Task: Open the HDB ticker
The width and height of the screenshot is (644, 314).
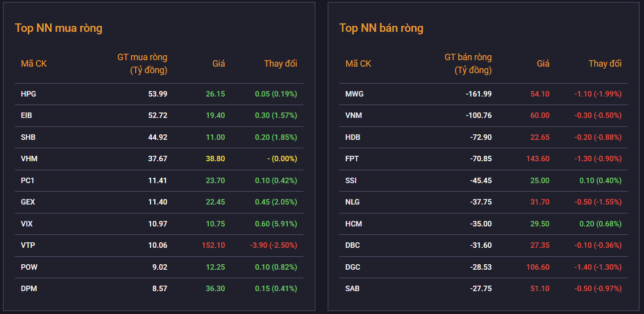Action: click(x=353, y=137)
